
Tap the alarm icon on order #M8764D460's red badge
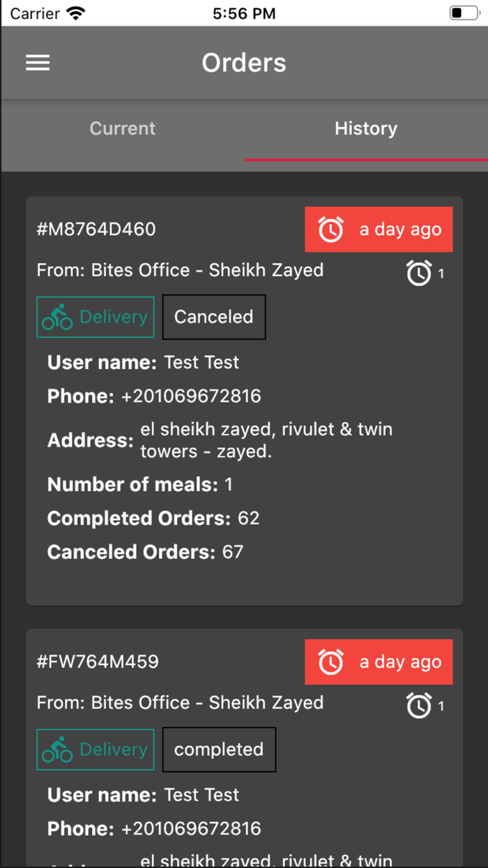(330, 230)
